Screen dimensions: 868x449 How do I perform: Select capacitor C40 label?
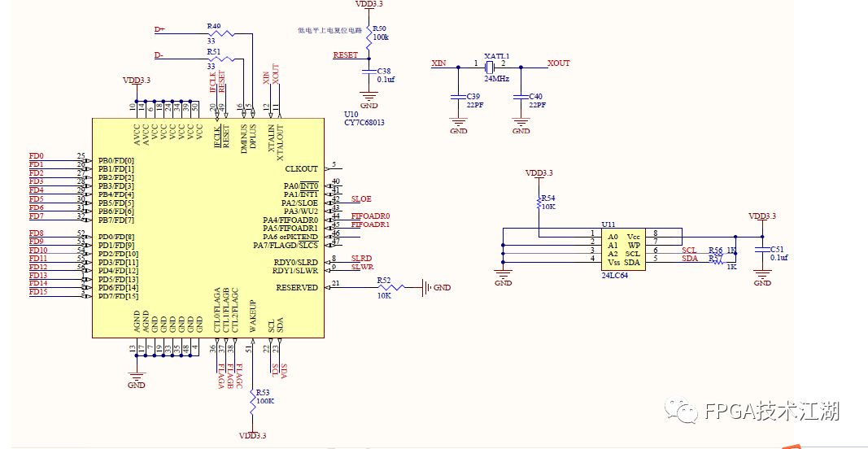pyautogui.click(x=536, y=96)
